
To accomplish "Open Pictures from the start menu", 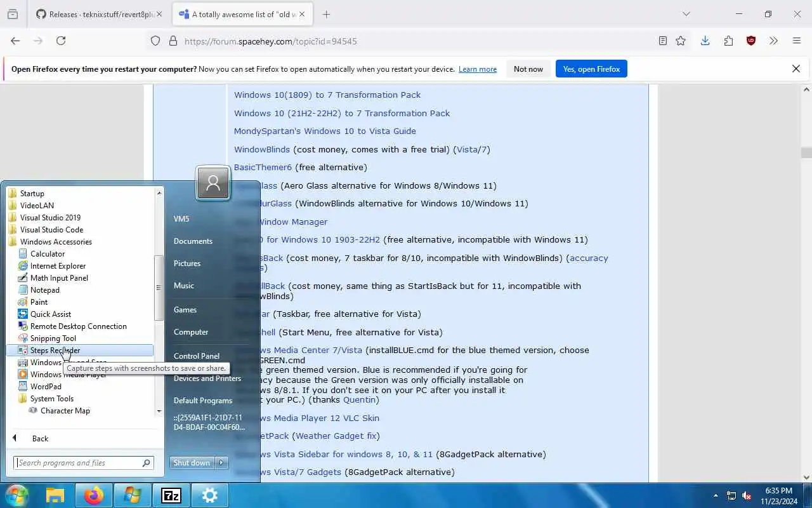I will point(187,264).
